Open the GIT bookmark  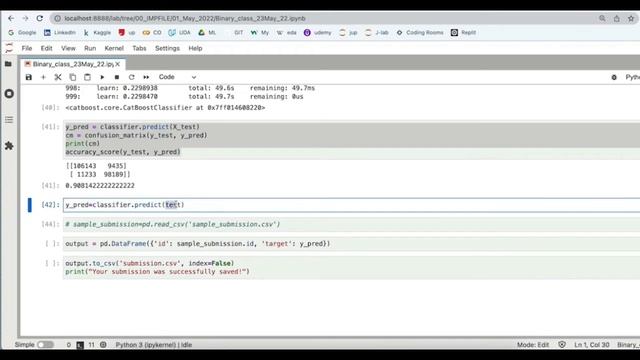(x=238, y=32)
